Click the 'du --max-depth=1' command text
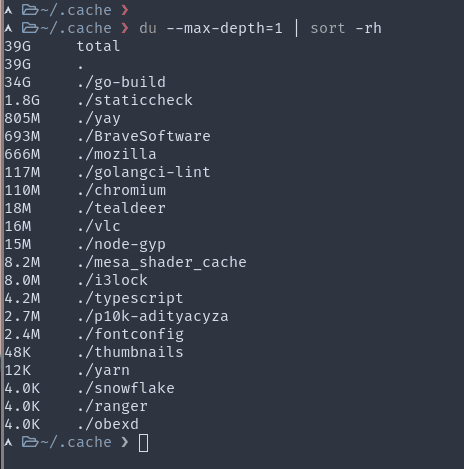 211,28
